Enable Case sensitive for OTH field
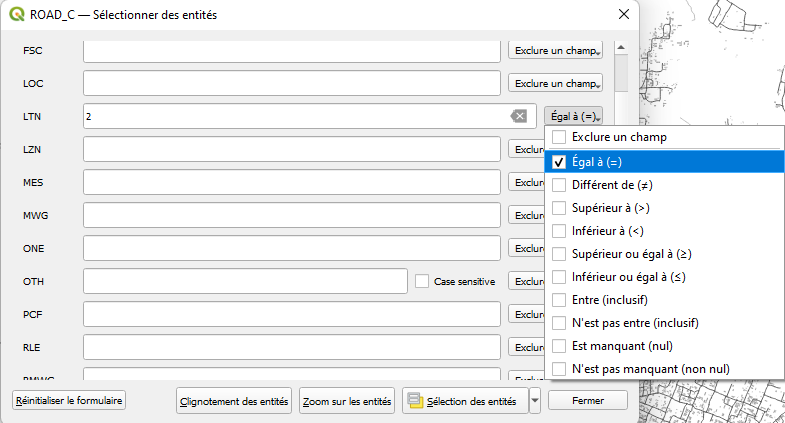The height and width of the screenshot is (423, 785). pyautogui.click(x=422, y=281)
